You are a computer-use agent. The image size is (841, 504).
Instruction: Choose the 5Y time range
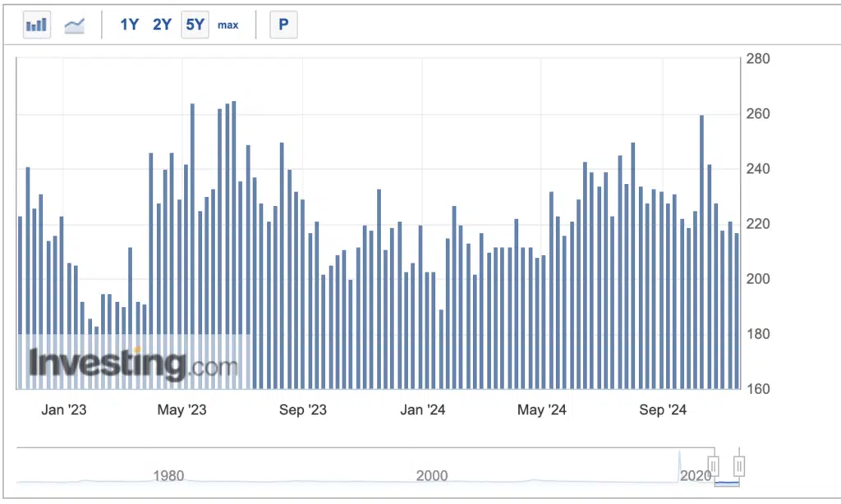tap(195, 25)
